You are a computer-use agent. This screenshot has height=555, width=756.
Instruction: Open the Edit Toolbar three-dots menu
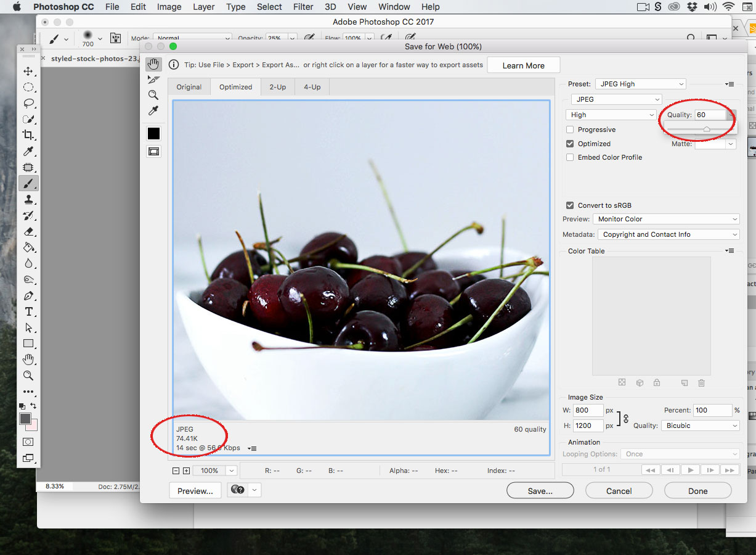pos(28,392)
